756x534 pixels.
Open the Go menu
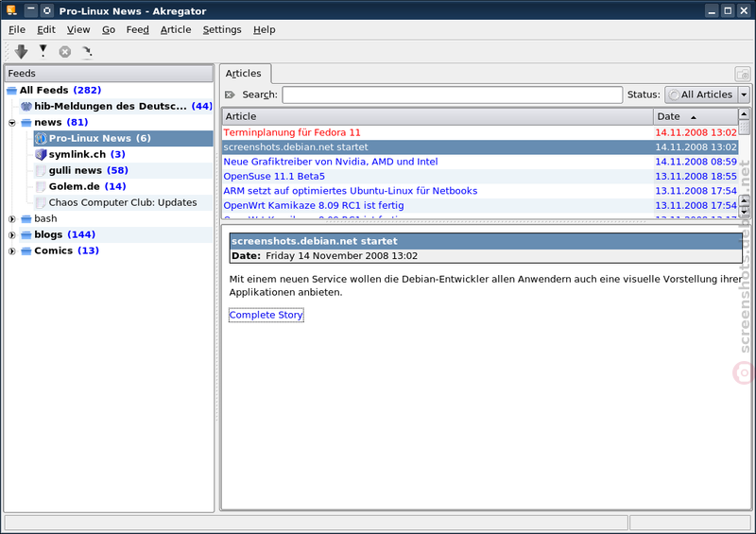pyautogui.click(x=109, y=29)
